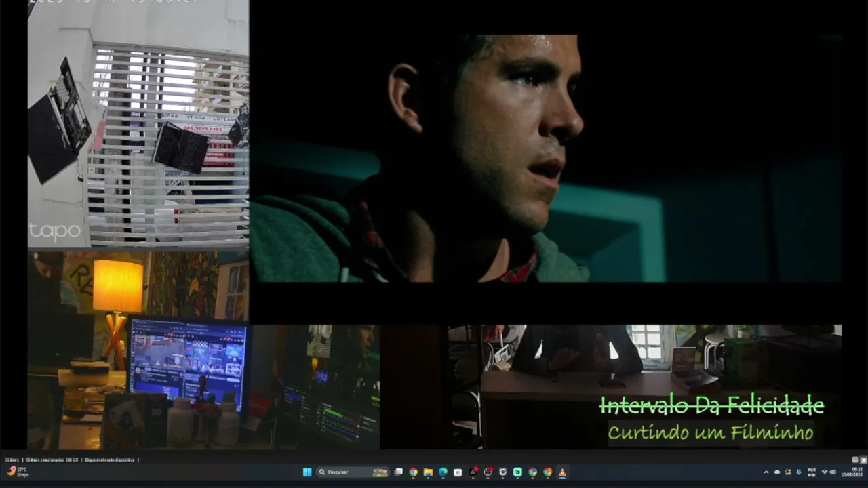Open the weather widget on the taskbar
The height and width of the screenshot is (488, 868).
pyautogui.click(x=18, y=472)
